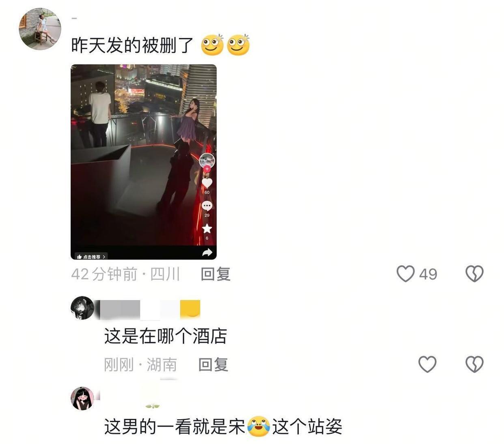
Task: Like the comment with 49 likes
Action: click(x=405, y=274)
